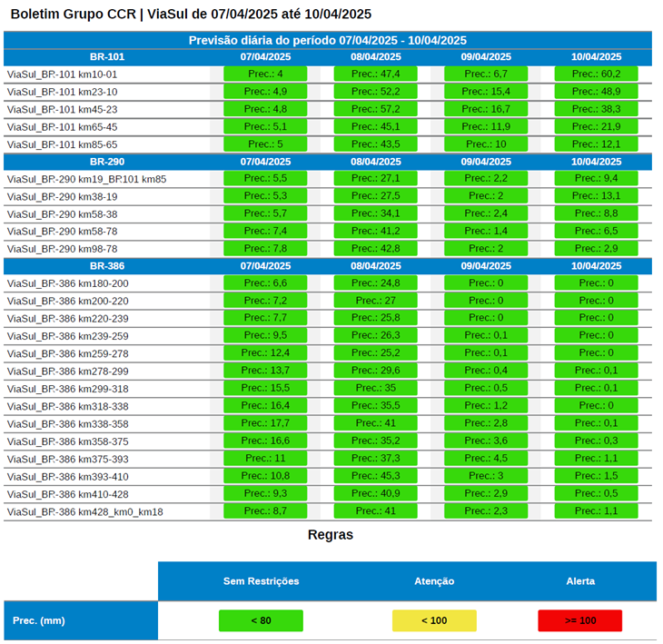Viewport: 663px width, 644px height.
Task: Select row label 'ViaSul_BR-386 km180-200'
Action: [67, 283]
